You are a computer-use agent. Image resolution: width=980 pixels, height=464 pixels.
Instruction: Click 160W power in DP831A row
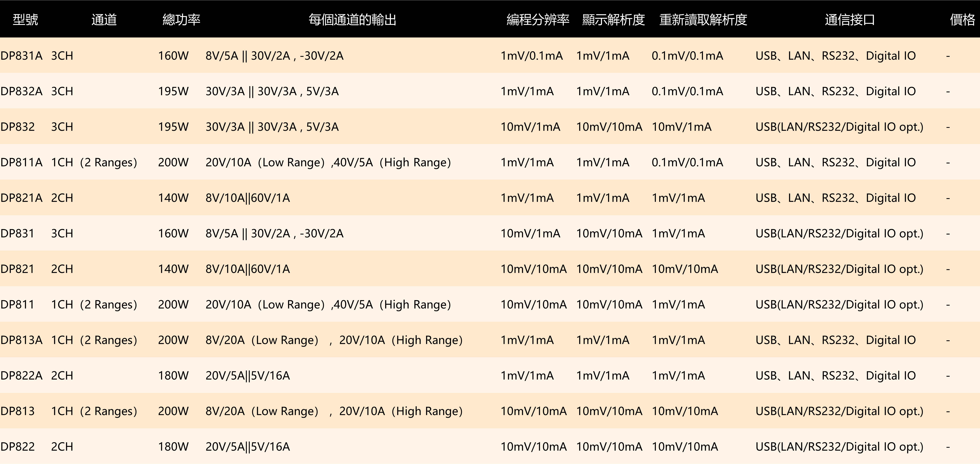pyautogui.click(x=173, y=56)
